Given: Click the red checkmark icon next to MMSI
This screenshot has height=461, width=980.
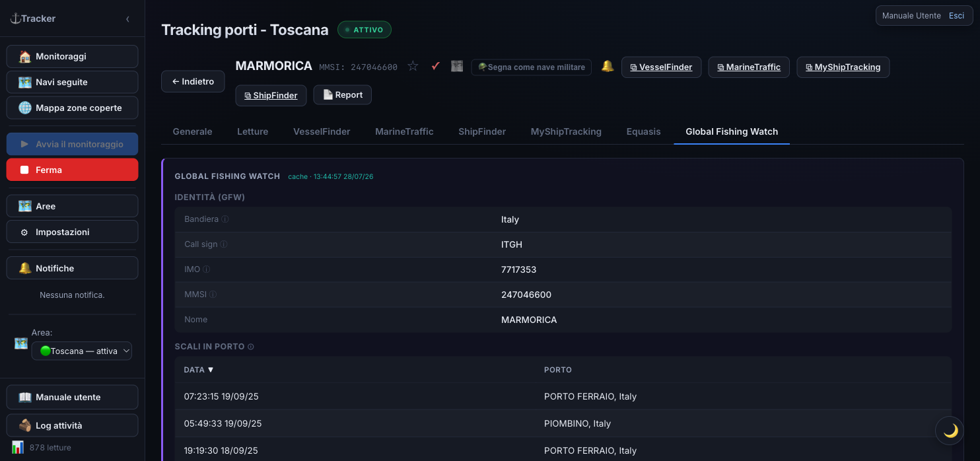Looking at the screenshot, I should pos(435,66).
